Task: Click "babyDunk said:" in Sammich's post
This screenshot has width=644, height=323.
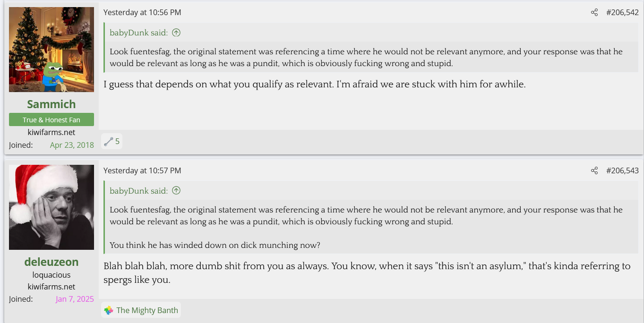Action: click(x=138, y=33)
